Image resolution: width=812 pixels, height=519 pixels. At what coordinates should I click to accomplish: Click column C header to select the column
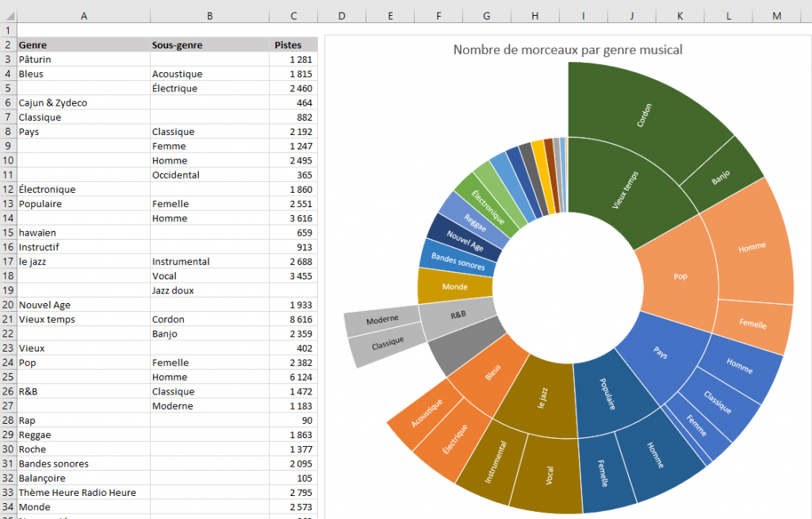[x=293, y=15]
